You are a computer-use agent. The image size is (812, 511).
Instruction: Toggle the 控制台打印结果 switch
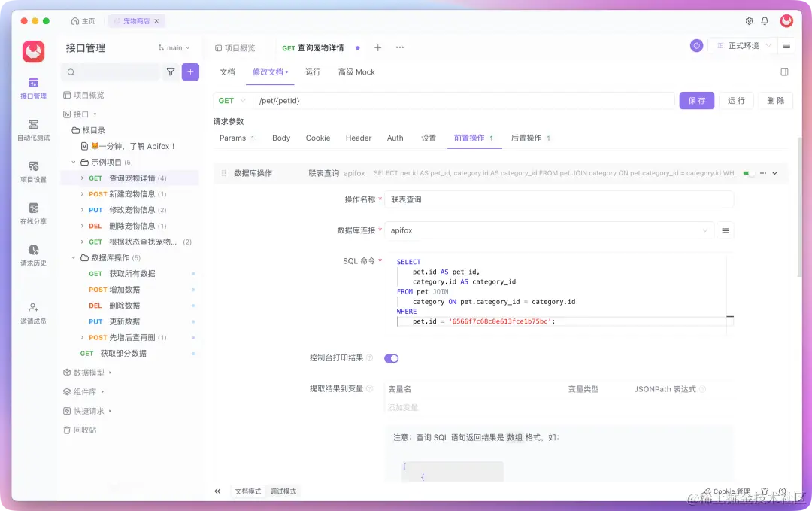pos(391,359)
